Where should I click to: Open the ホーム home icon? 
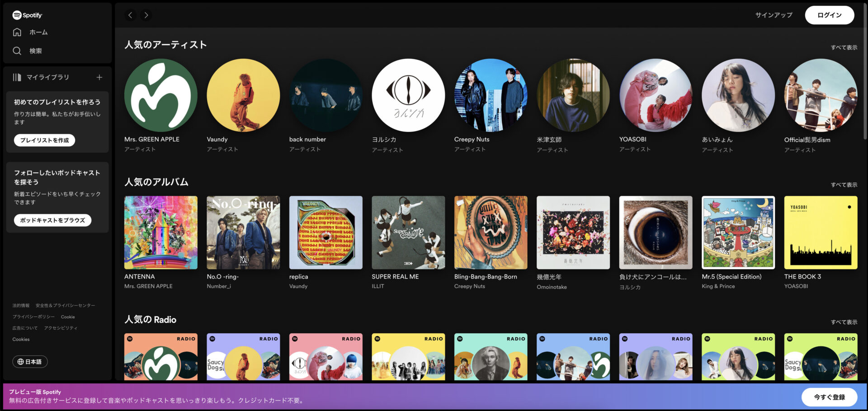[17, 32]
